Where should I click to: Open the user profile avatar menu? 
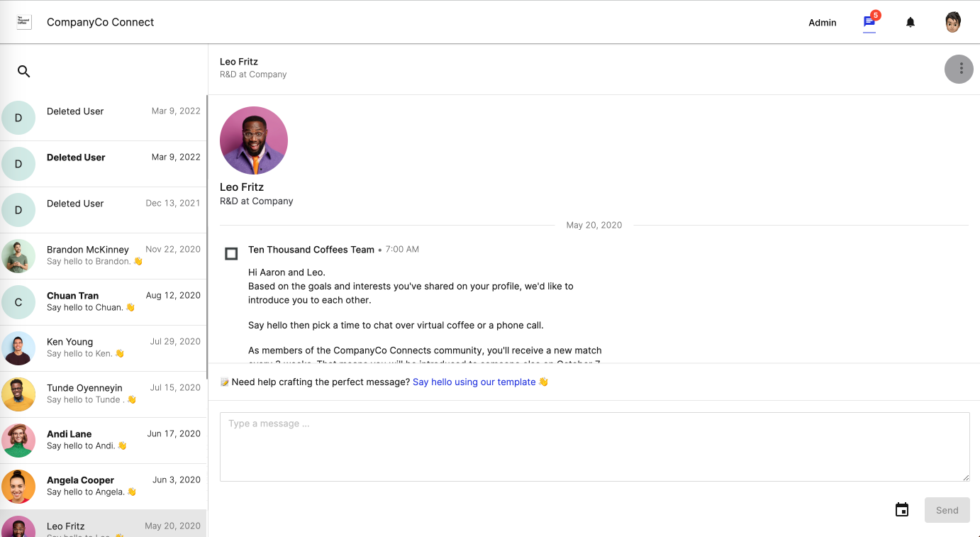pyautogui.click(x=953, y=22)
